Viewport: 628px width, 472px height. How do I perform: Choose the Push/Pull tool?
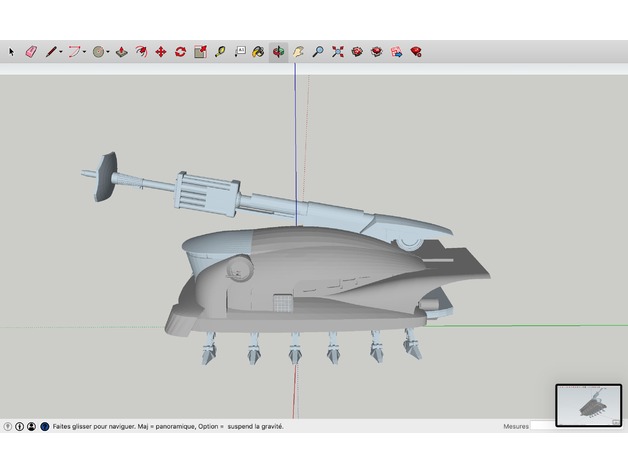pos(121,51)
